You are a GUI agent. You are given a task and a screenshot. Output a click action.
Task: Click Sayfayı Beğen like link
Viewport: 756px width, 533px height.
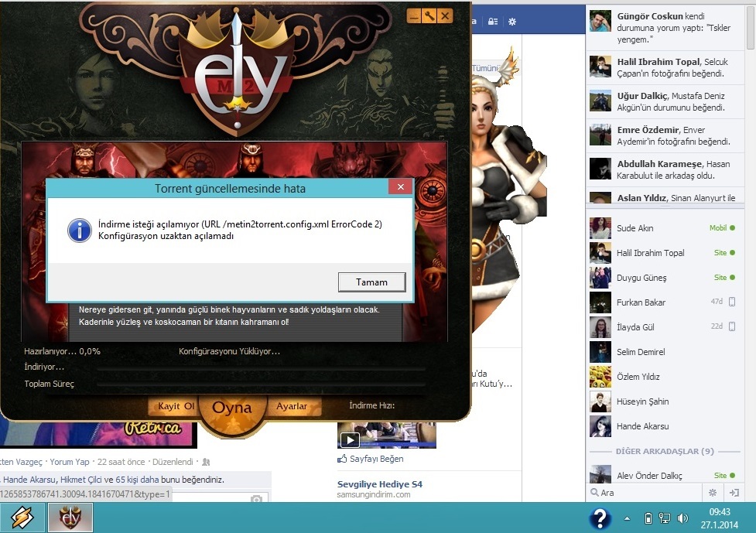click(x=377, y=459)
